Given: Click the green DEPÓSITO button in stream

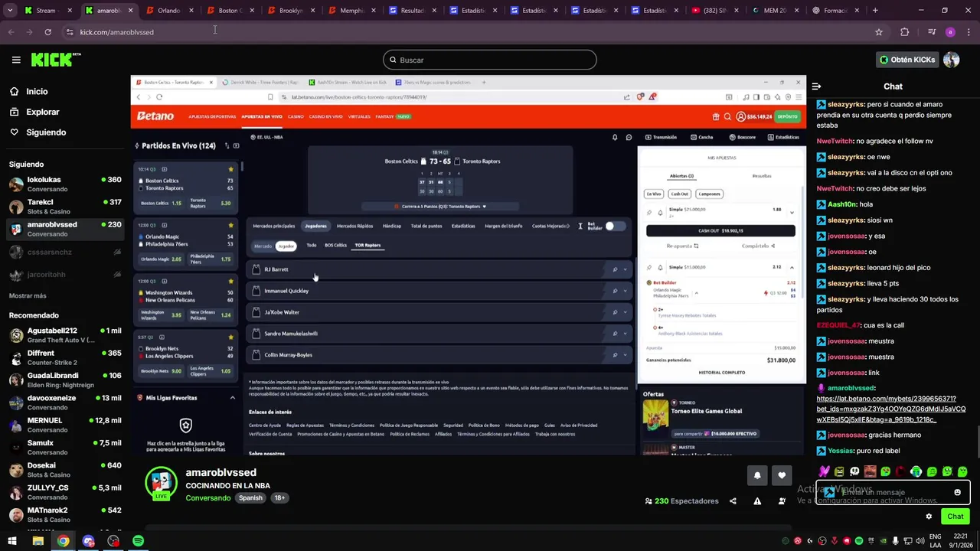Looking at the screenshot, I should (786, 116).
